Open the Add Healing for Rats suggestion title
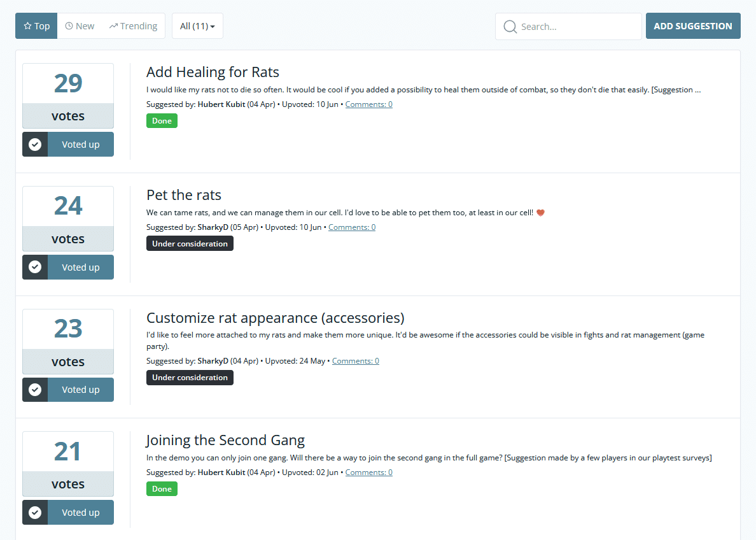 tap(213, 72)
